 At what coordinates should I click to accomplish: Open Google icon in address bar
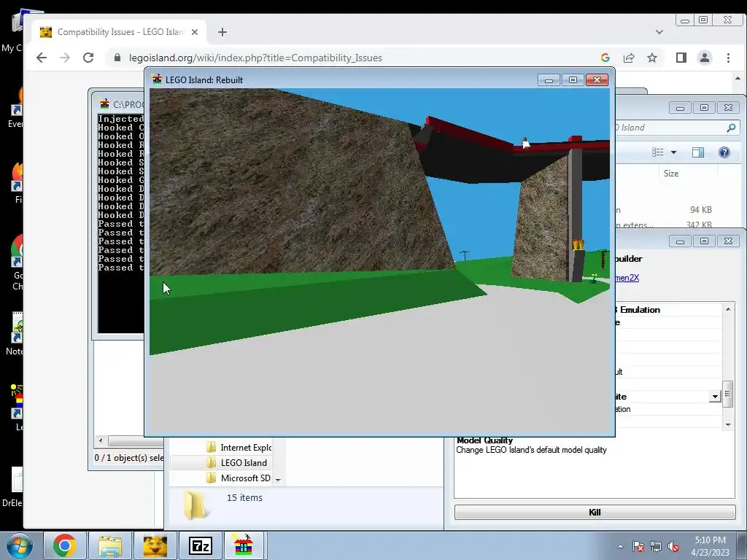(x=605, y=58)
